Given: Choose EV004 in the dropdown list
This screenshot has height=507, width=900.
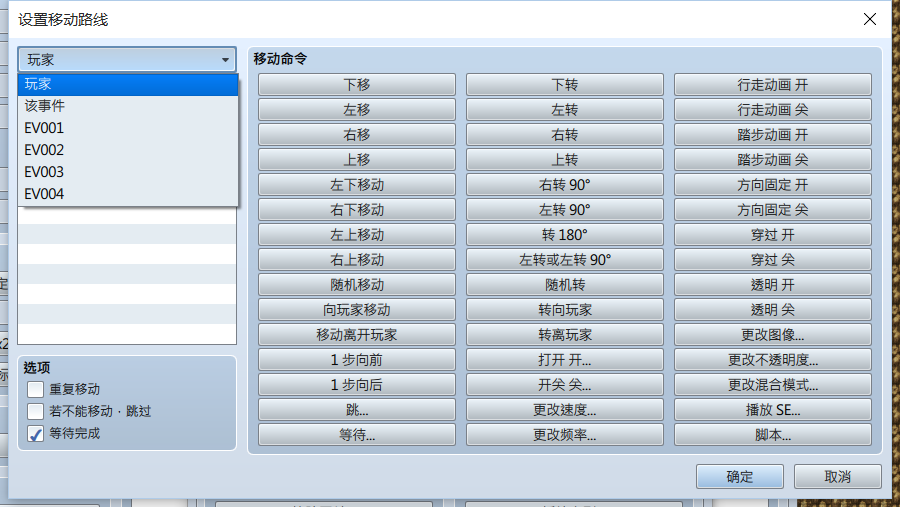Looking at the screenshot, I should pos(128,194).
